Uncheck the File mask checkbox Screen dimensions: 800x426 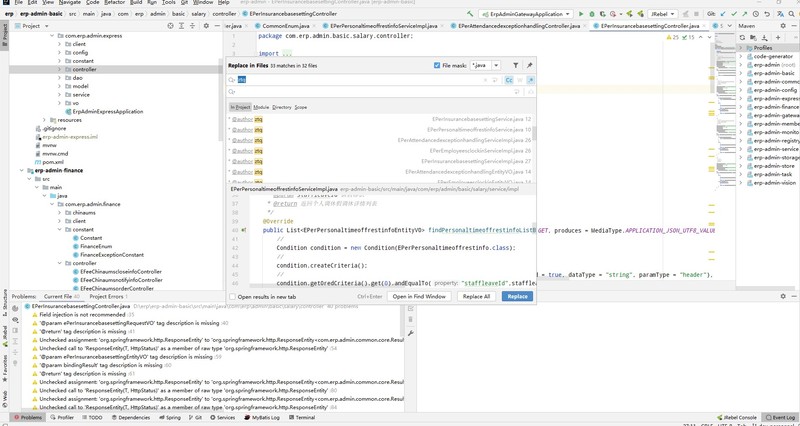437,65
